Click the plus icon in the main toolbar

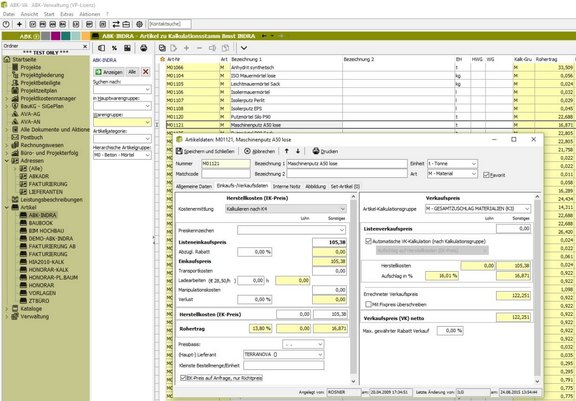click(19, 24)
